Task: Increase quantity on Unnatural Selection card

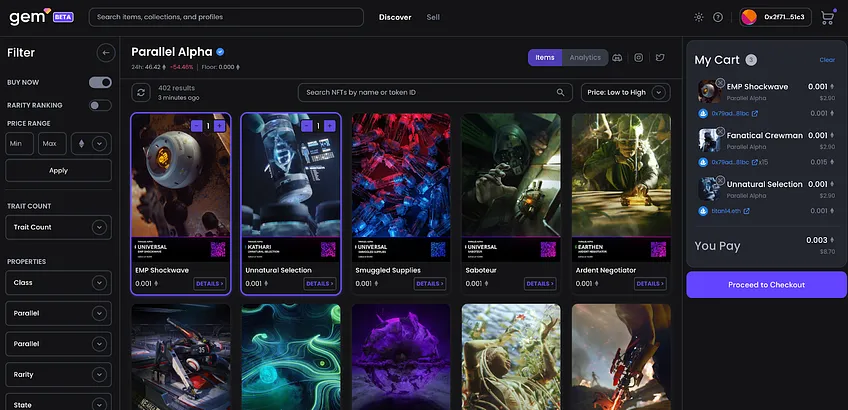Action: (330, 125)
